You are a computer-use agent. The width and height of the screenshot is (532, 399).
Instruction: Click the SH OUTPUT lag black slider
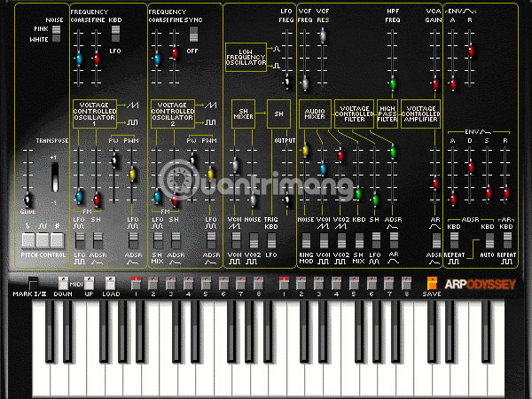coord(287,199)
